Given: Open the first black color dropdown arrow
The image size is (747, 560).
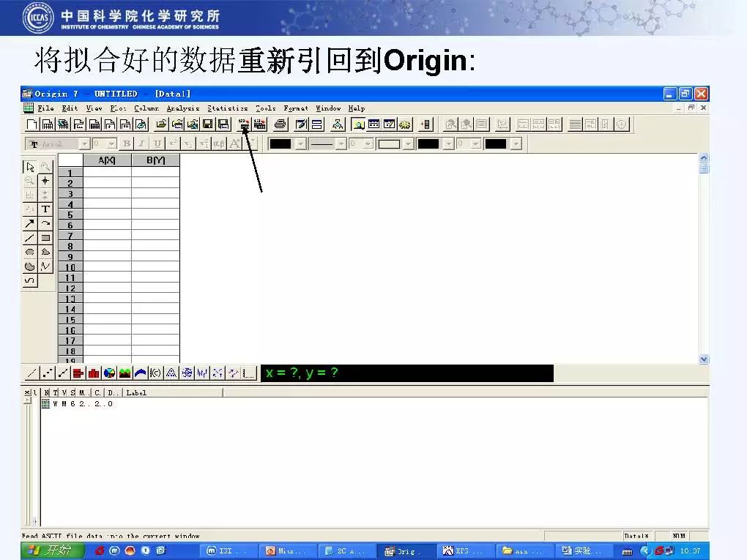Looking at the screenshot, I should [301, 143].
